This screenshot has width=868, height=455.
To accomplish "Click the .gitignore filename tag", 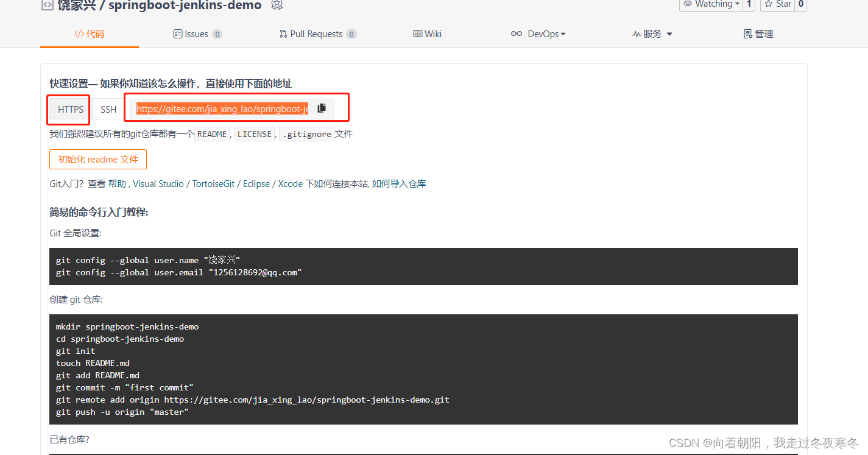I will click(x=306, y=135).
